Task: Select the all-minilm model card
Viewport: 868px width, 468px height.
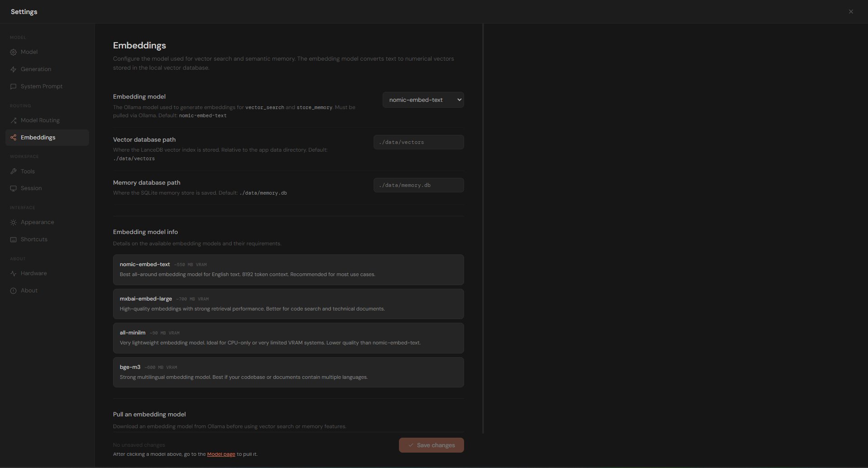Action: point(288,338)
